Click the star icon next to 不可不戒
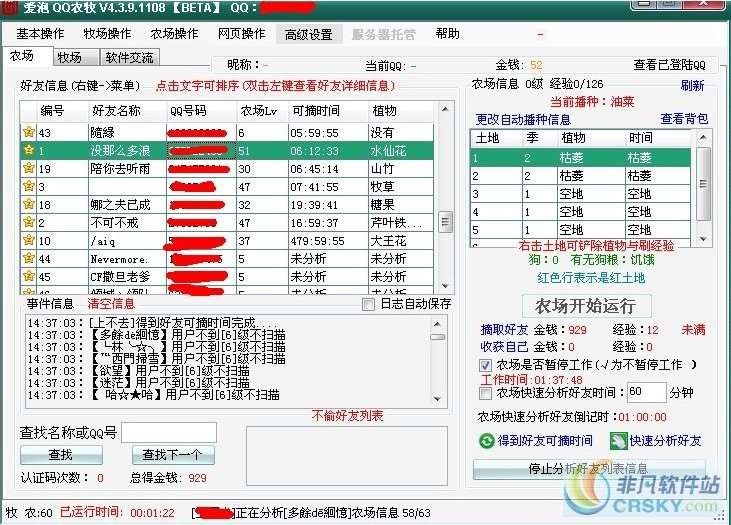 (29, 222)
